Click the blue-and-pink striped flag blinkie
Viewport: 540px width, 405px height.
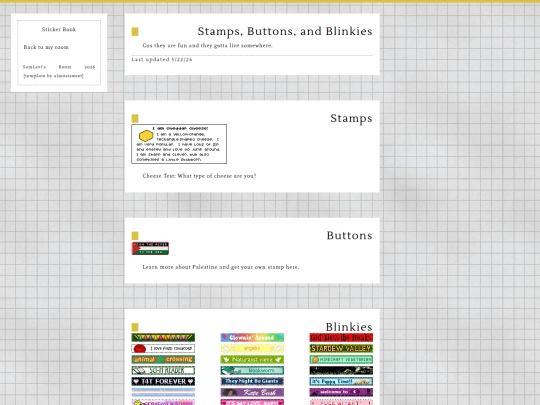163,393
